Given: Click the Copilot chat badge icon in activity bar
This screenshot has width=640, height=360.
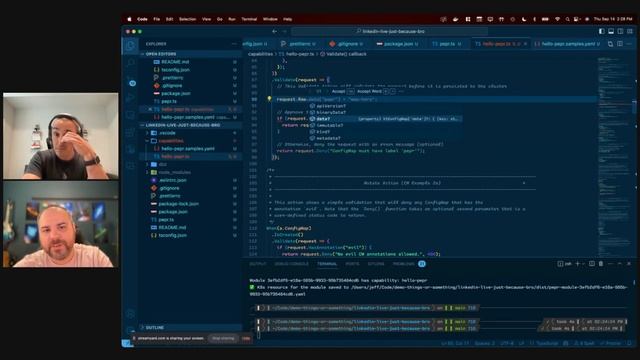Looking at the screenshot, I should coord(132,83).
